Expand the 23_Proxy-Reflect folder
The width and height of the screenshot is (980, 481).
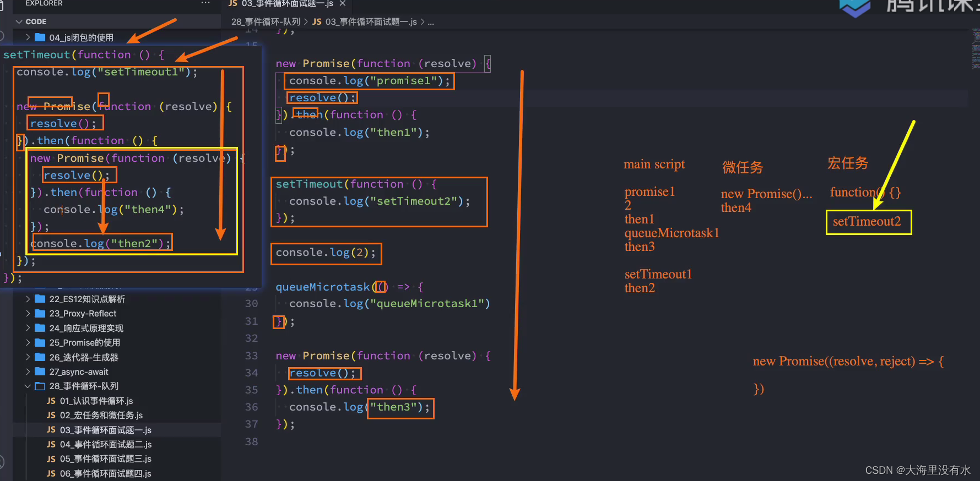28,313
